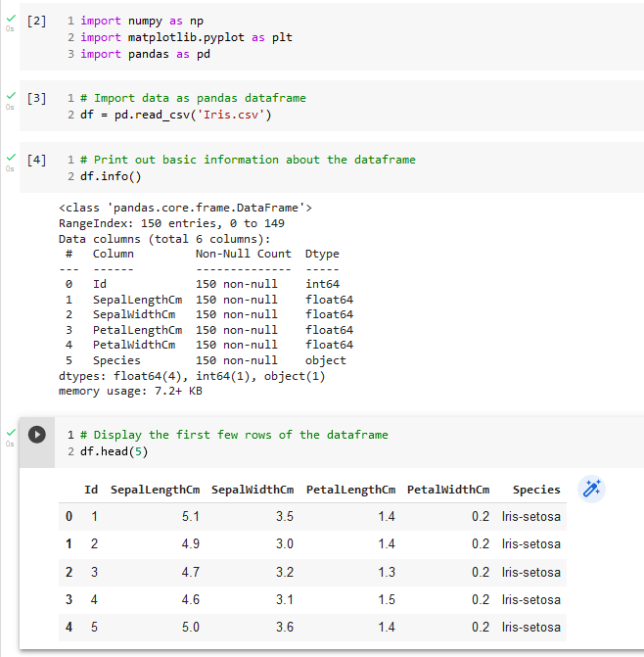The height and width of the screenshot is (657, 644).
Task: Click the int64 dtype of the Id column
Action: (322, 284)
